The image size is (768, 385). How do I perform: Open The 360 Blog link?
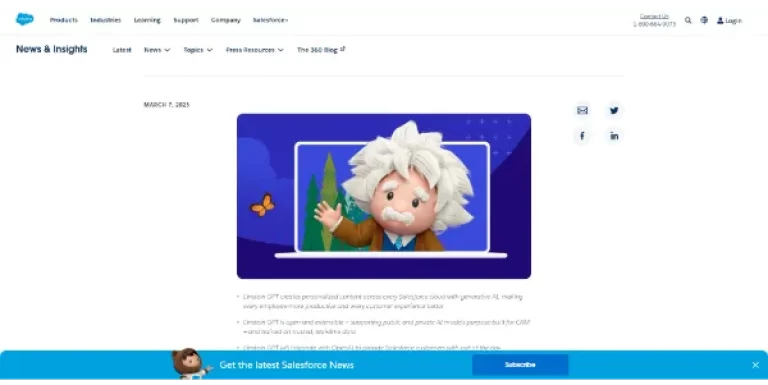click(321, 50)
